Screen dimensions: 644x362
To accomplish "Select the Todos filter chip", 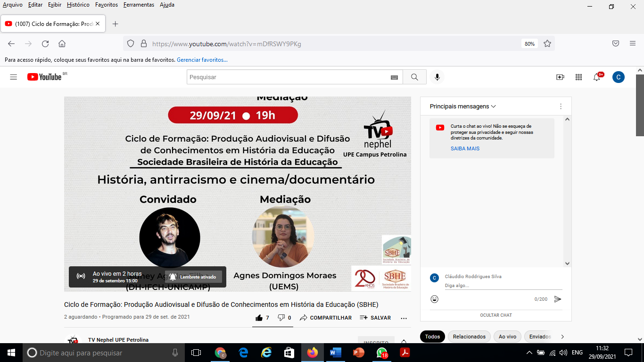I will (x=432, y=337).
